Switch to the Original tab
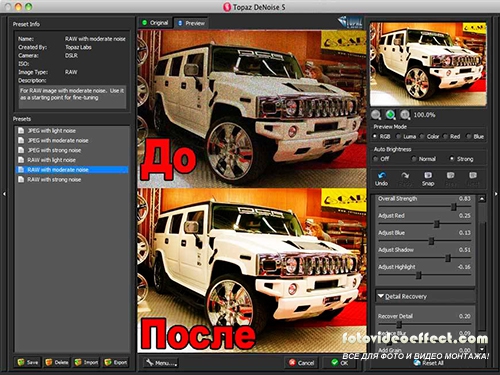500x375 pixels. (x=155, y=23)
